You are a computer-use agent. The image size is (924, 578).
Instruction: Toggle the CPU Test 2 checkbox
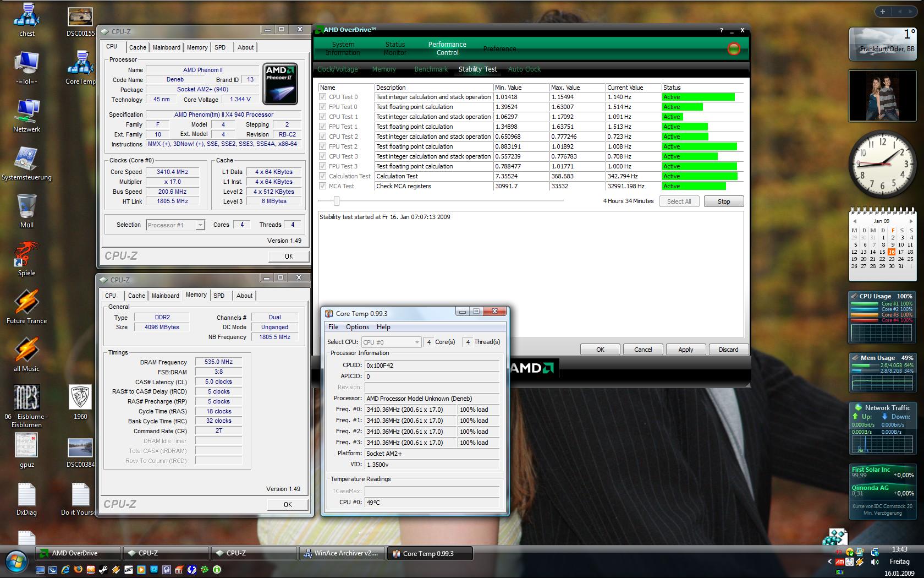[323, 137]
